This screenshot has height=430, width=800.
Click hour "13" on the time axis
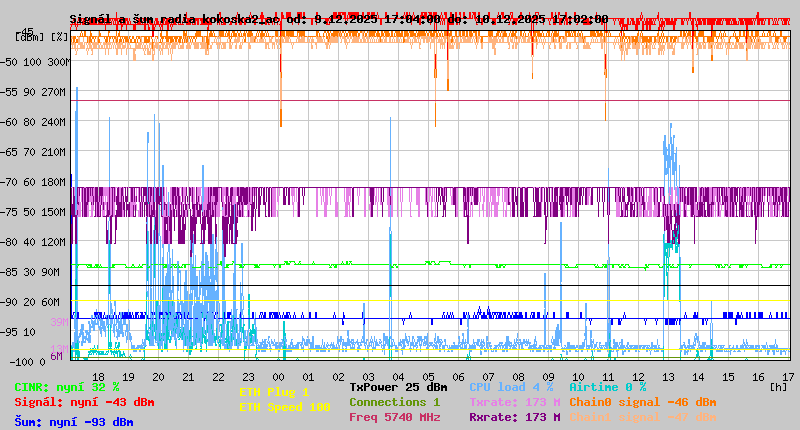[x=668, y=377]
